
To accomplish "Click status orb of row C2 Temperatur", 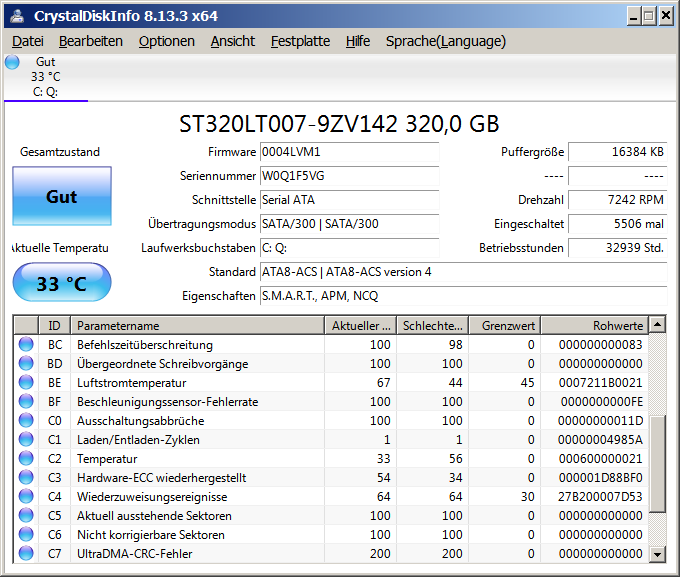I will coord(26,458).
